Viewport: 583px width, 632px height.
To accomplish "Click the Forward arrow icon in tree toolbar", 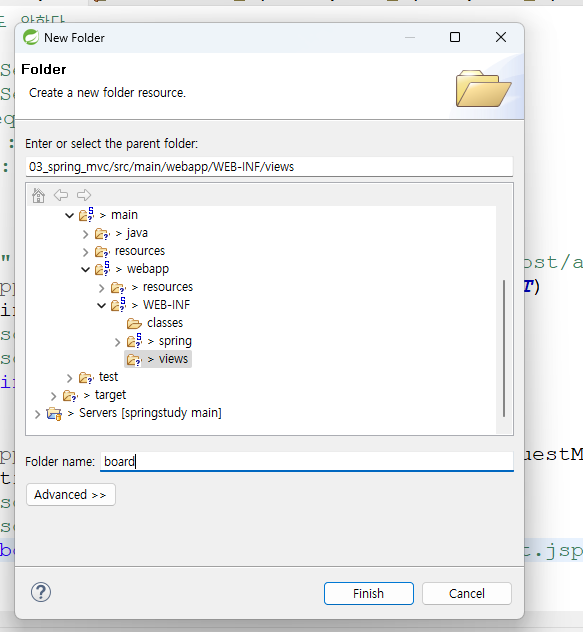I will [x=84, y=195].
